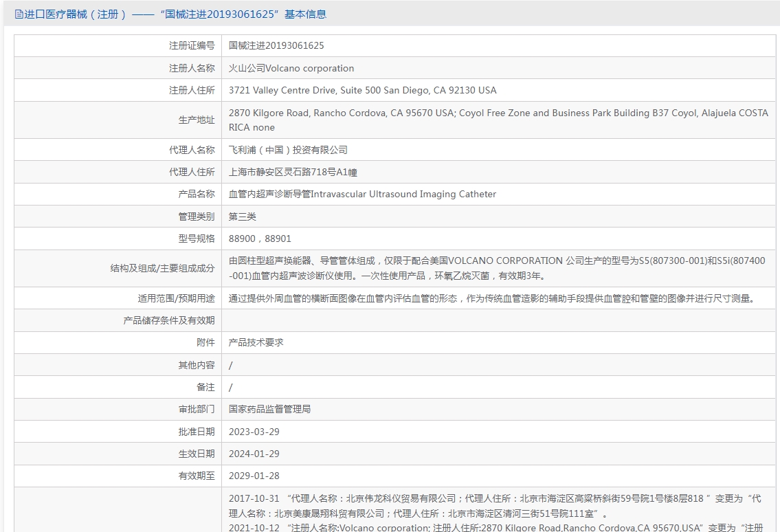Click the slash value in the 备注 row
The width and height of the screenshot is (780, 532).
tap(230, 387)
